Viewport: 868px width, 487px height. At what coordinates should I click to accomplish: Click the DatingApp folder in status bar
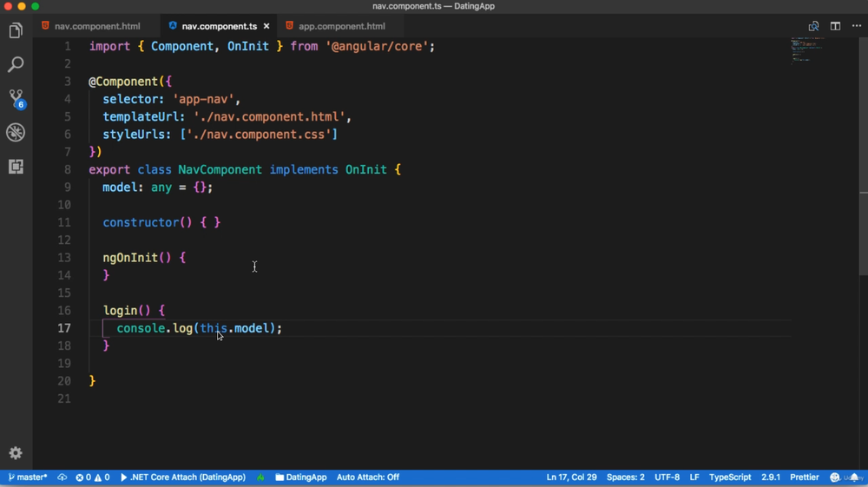click(x=300, y=477)
